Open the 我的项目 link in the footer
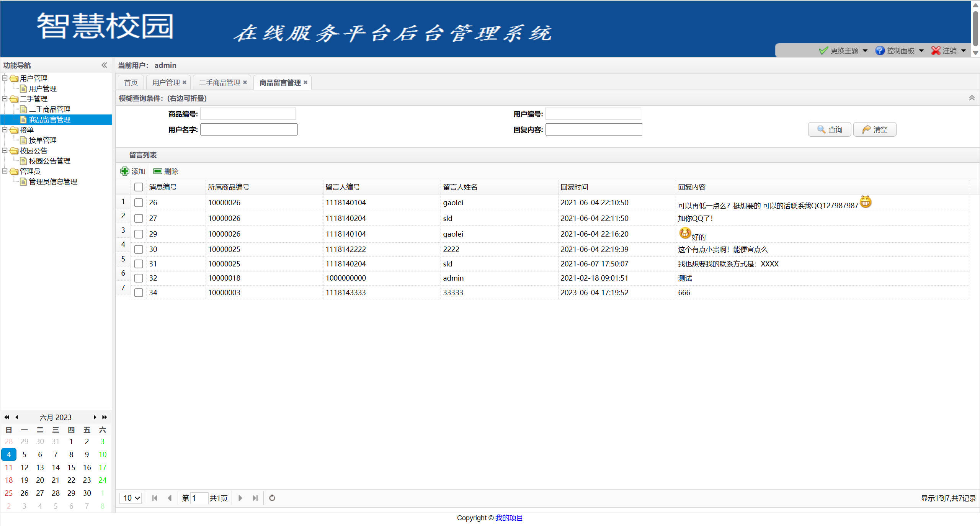This screenshot has height=526, width=980. click(x=509, y=518)
